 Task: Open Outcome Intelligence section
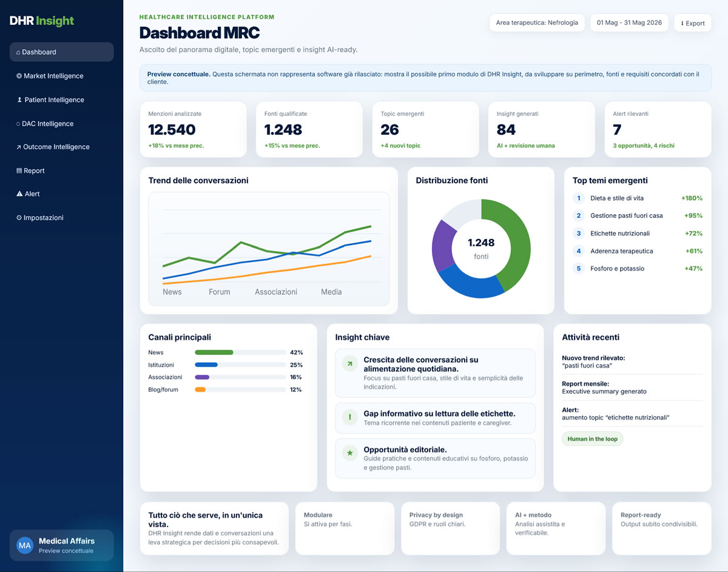(61, 147)
